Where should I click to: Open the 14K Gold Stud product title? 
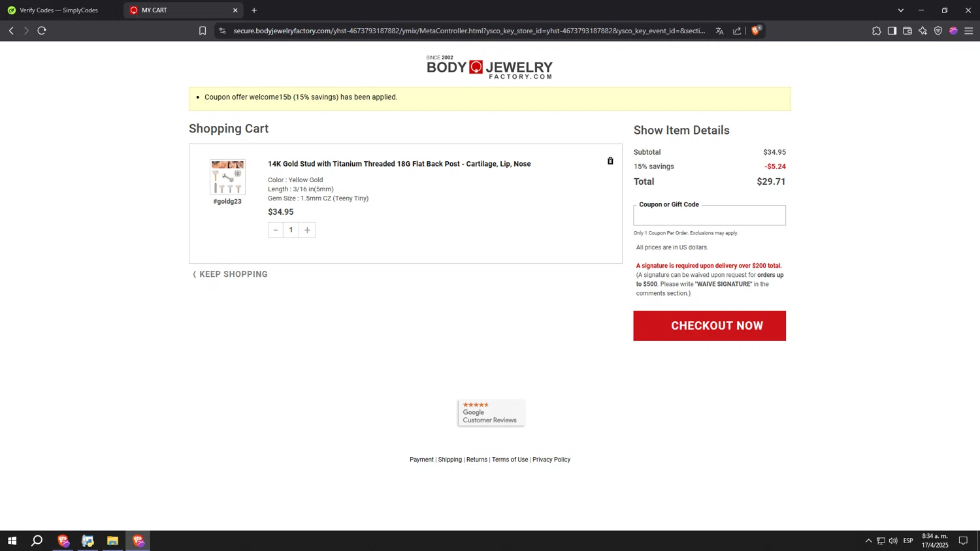click(x=399, y=164)
